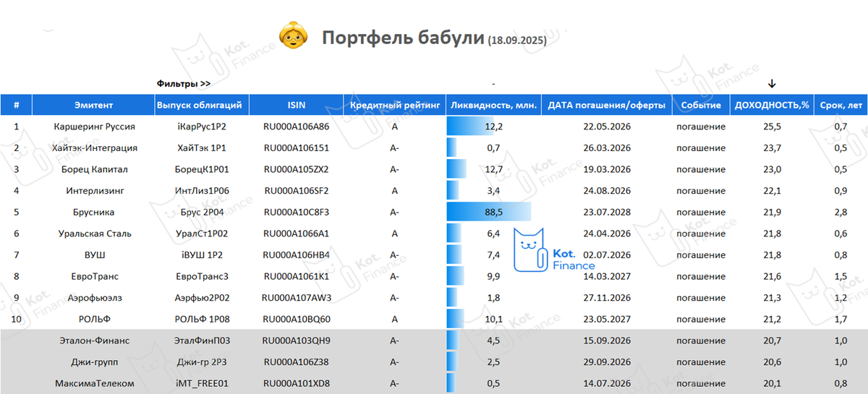
Task: Select ISIN RU000A105ZX2
Action: tap(297, 170)
